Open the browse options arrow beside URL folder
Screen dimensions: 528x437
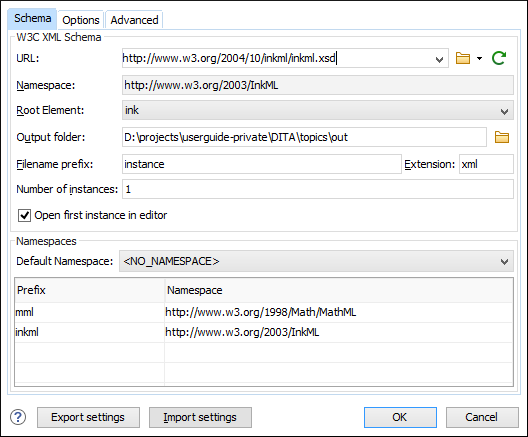pyautogui.click(x=479, y=59)
